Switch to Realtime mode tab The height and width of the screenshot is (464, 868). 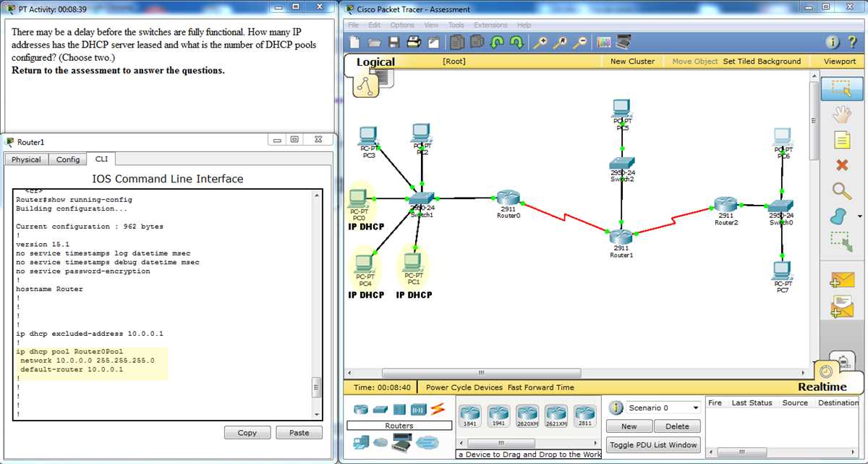pos(822,387)
